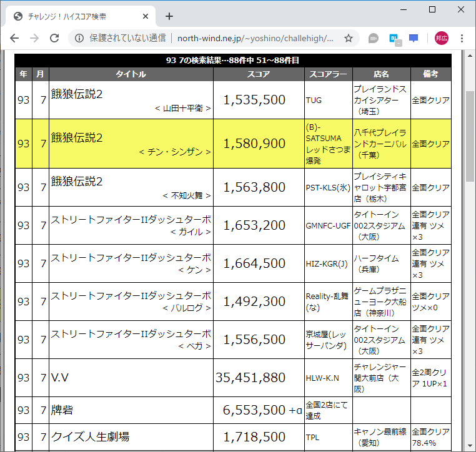Image resolution: width=476 pixels, height=452 pixels.
Task: Bookmark this page with the star icon
Action: click(349, 38)
